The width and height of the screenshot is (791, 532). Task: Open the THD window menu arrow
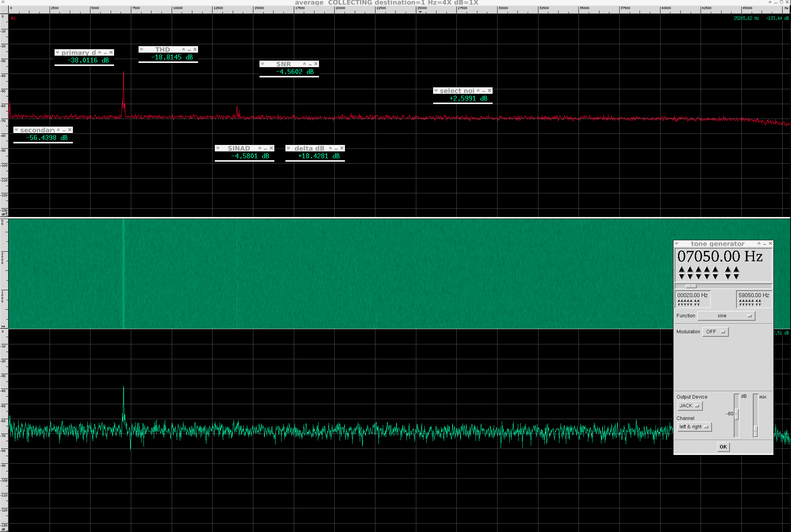[x=142, y=49]
